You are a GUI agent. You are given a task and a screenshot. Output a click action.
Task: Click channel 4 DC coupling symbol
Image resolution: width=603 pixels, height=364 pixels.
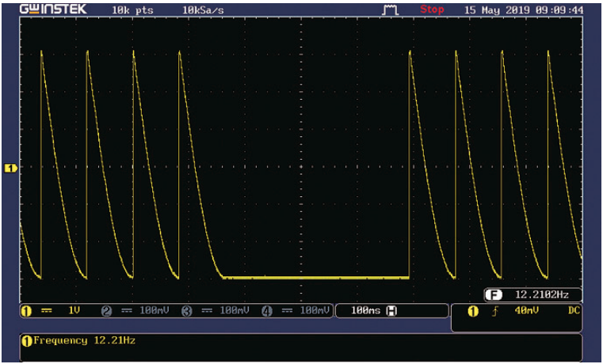288,311
